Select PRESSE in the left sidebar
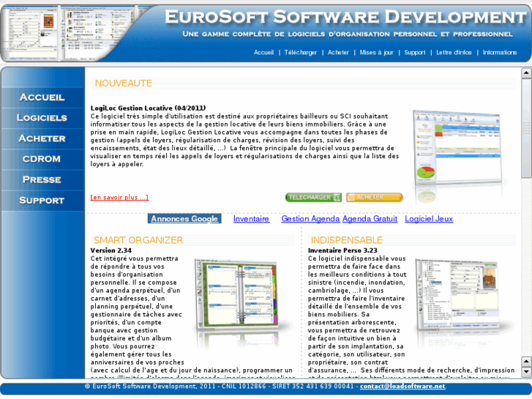 42,179
